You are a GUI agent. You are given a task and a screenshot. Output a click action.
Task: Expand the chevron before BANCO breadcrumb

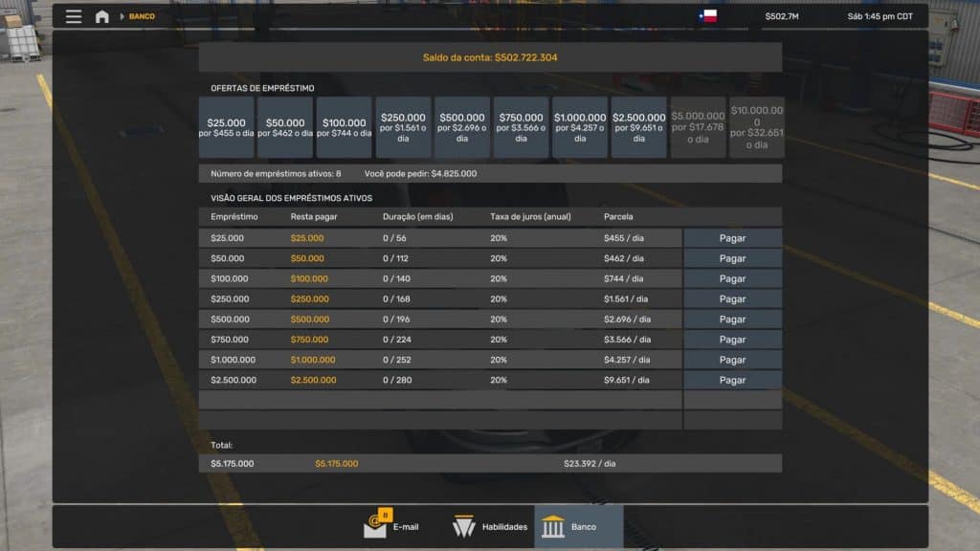(x=122, y=15)
